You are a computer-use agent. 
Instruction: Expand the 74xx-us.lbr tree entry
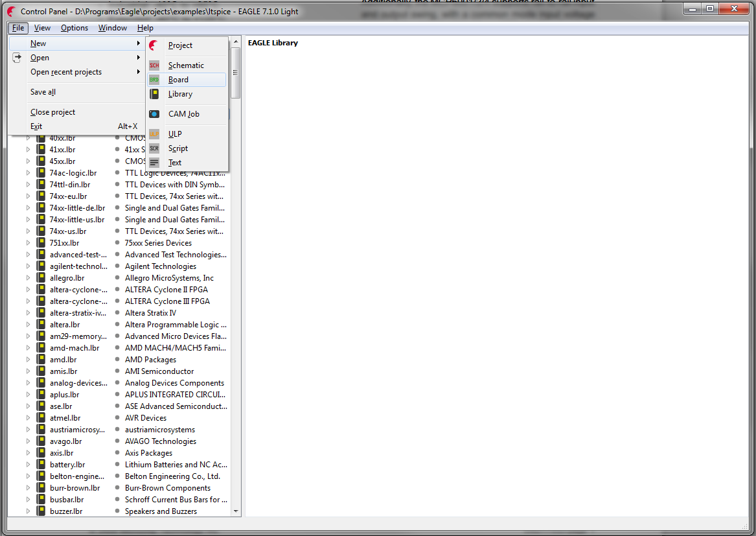27,231
